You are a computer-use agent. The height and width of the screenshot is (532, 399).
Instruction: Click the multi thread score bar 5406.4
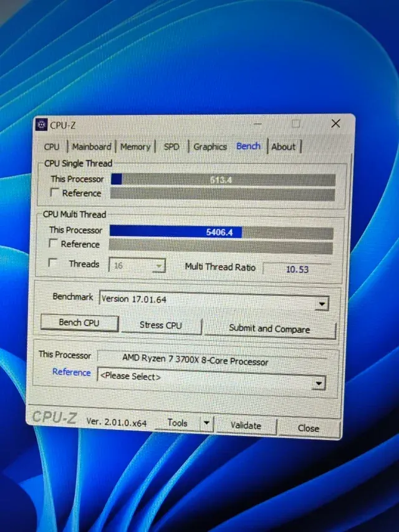(x=221, y=232)
